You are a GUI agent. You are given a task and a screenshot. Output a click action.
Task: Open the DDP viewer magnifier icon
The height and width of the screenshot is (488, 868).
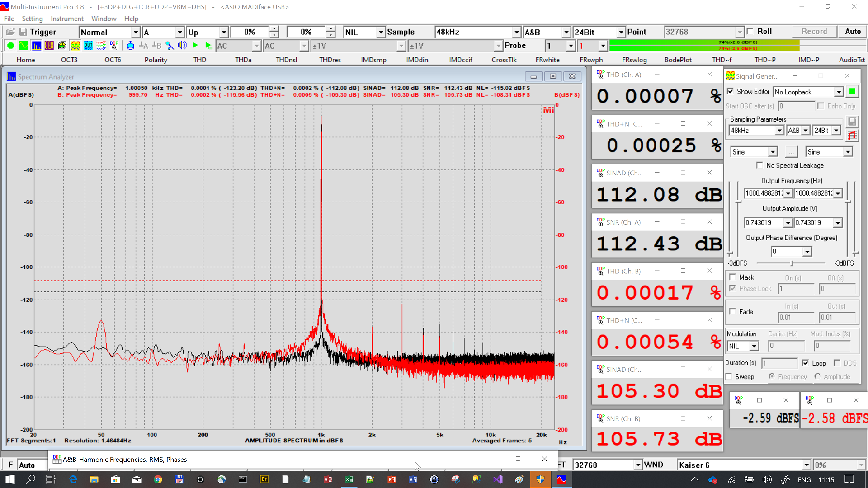click(114, 46)
